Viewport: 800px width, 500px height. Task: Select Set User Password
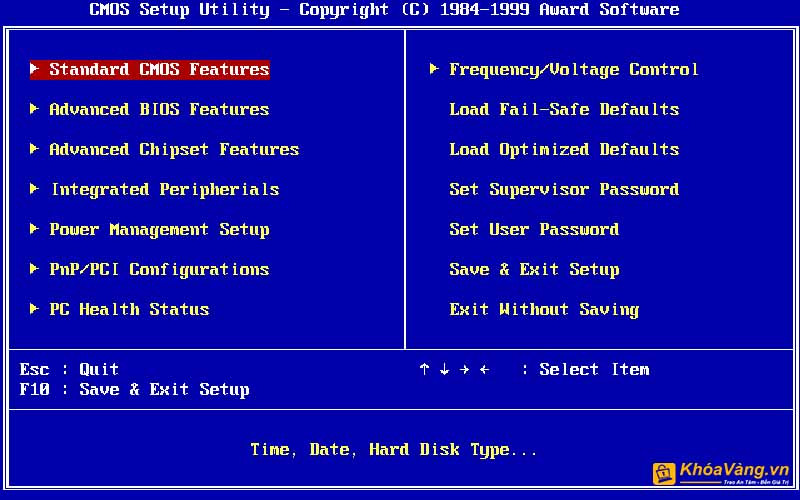tap(534, 230)
